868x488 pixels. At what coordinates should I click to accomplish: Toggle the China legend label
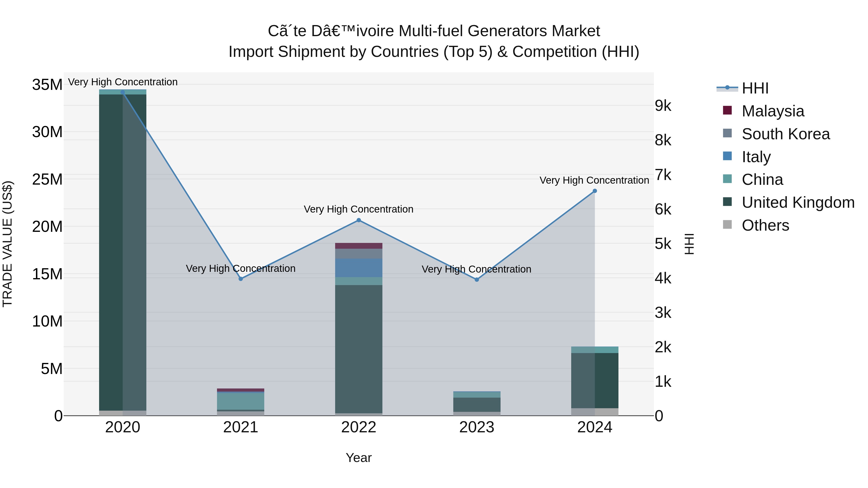click(762, 180)
